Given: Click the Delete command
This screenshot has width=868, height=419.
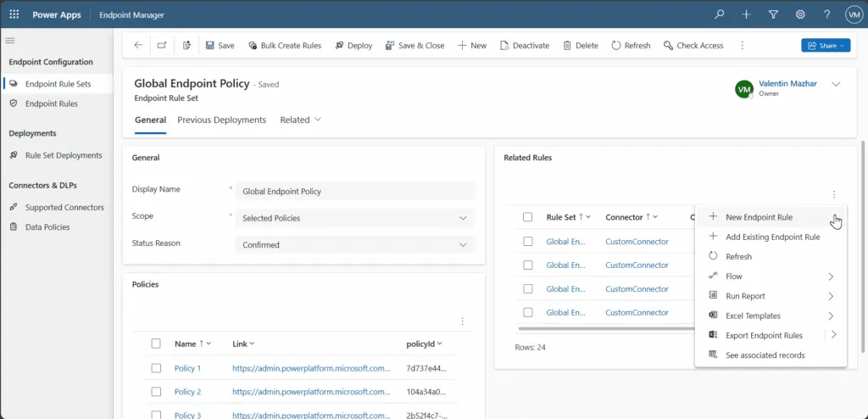Looking at the screenshot, I should 581,46.
